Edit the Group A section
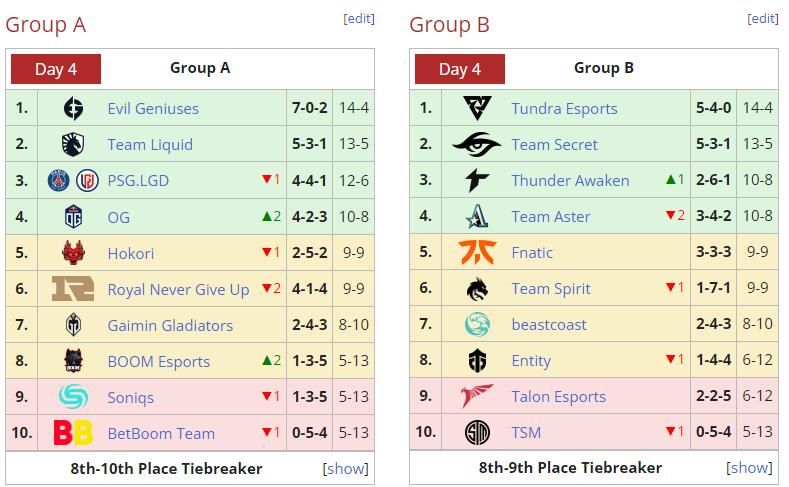 point(359,19)
